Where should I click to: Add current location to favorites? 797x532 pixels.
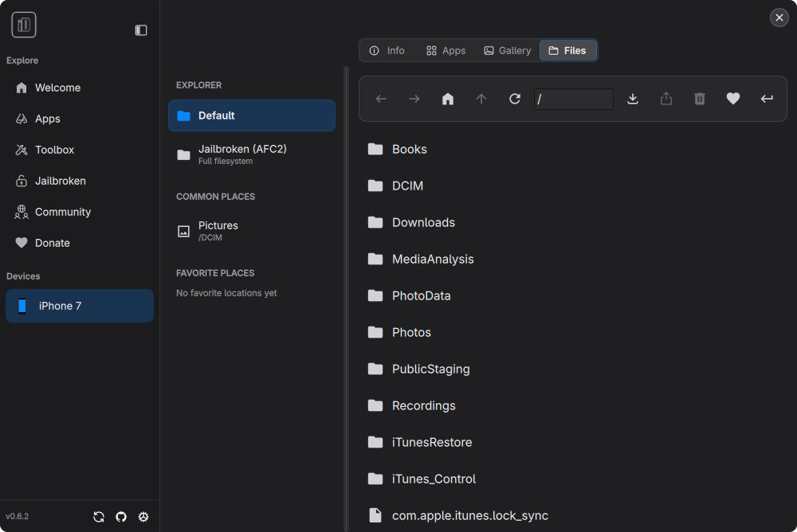733,99
